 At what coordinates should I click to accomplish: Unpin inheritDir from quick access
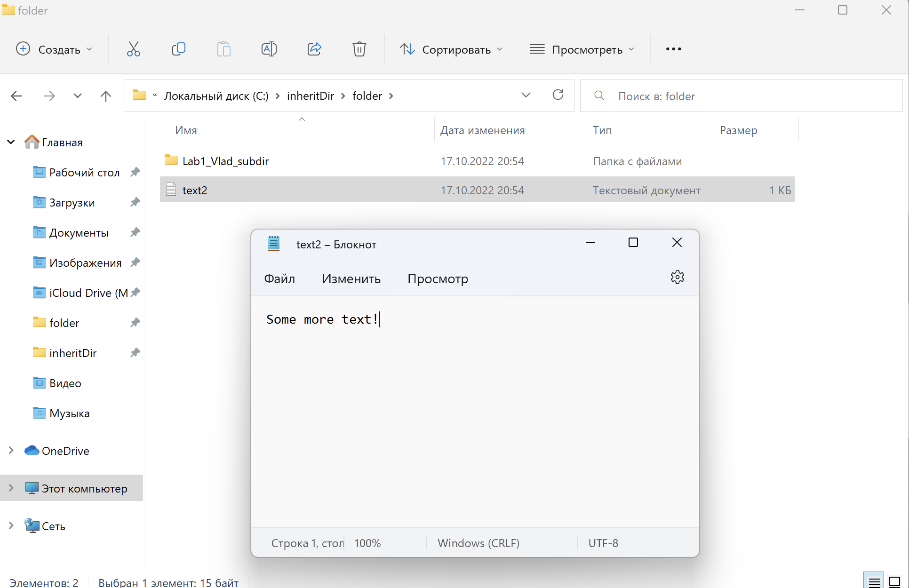[x=135, y=352]
